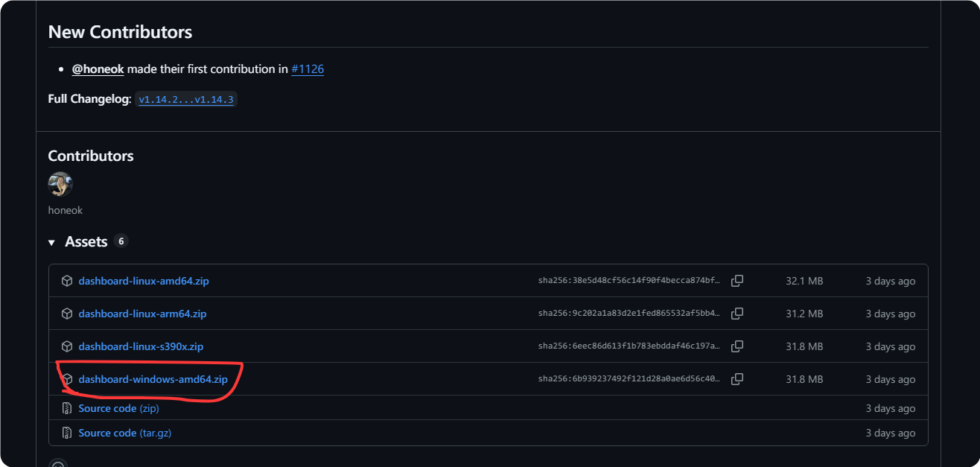980x467 pixels.
Task: Click file-zip icon beside Source code (zip)
Action: tap(67, 408)
